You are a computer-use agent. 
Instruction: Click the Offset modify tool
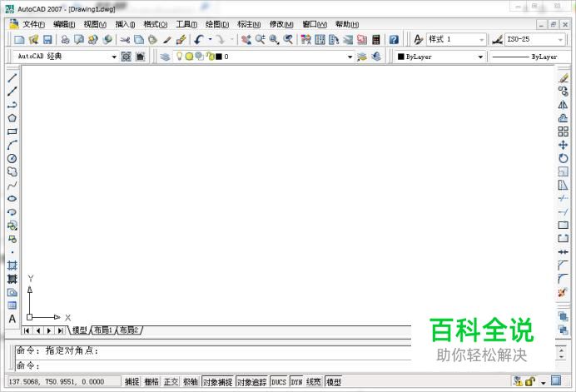tap(563, 118)
